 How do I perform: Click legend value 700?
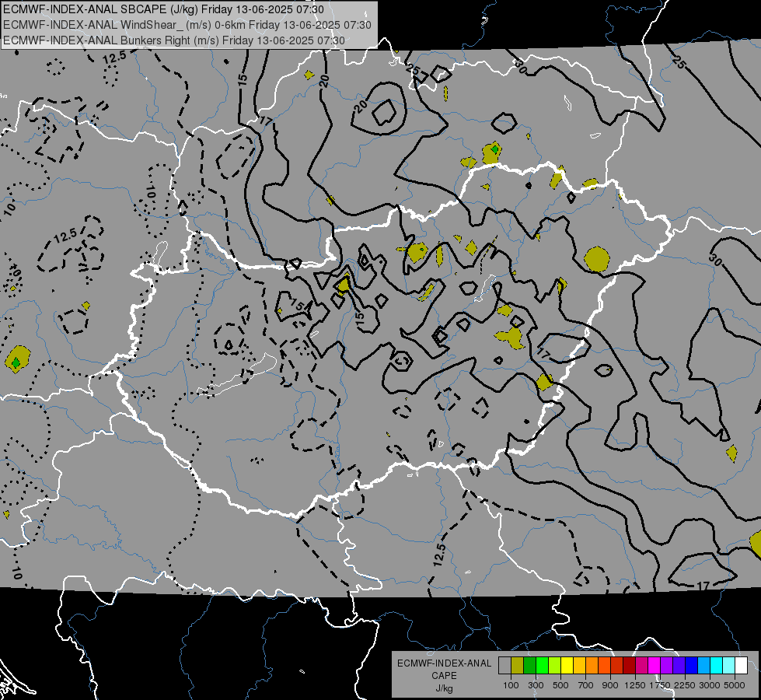pyautogui.click(x=586, y=685)
